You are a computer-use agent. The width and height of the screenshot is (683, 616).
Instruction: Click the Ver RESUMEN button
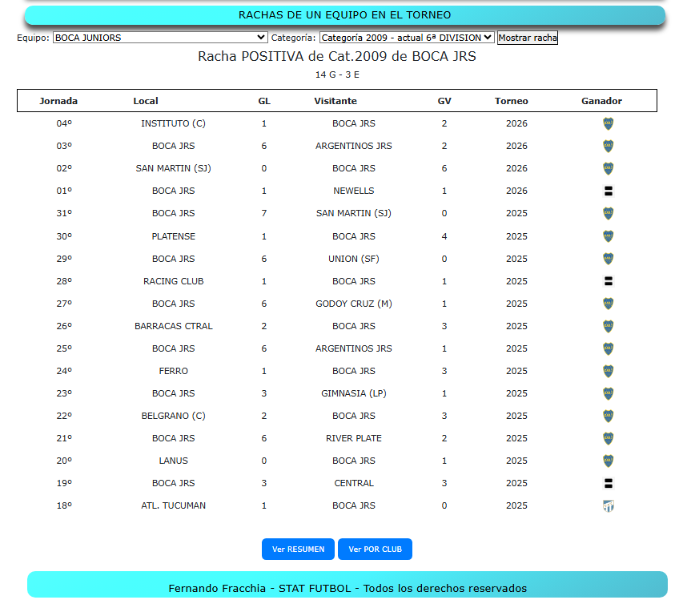click(x=298, y=549)
